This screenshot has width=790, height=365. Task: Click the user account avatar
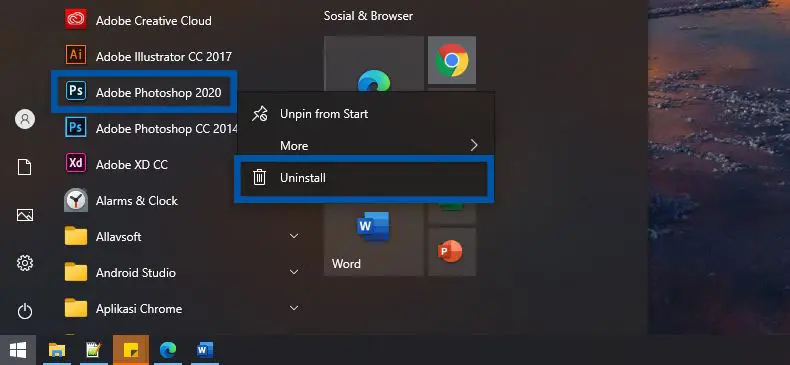(x=25, y=119)
